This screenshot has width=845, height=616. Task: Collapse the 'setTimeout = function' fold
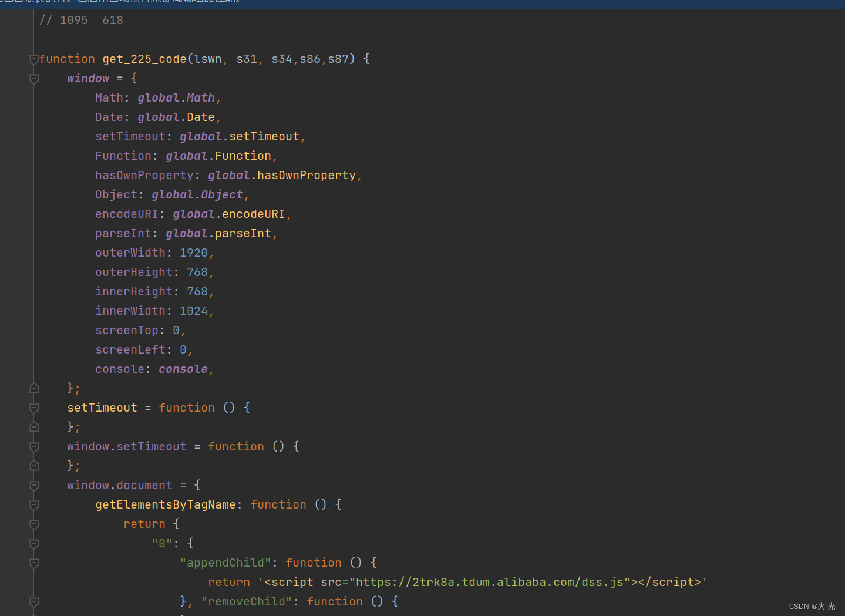[x=34, y=408]
